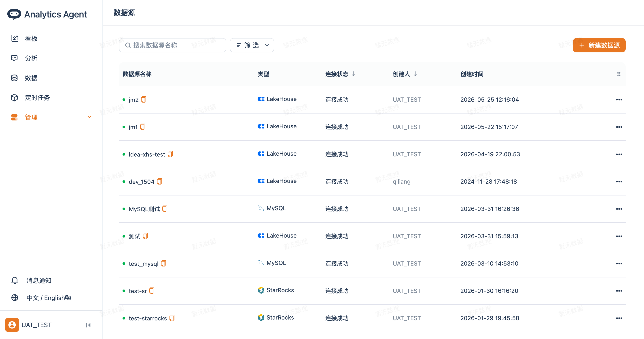Open more actions for test-sr row
The width and height of the screenshot is (644, 339).
click(x=619, y=291)
